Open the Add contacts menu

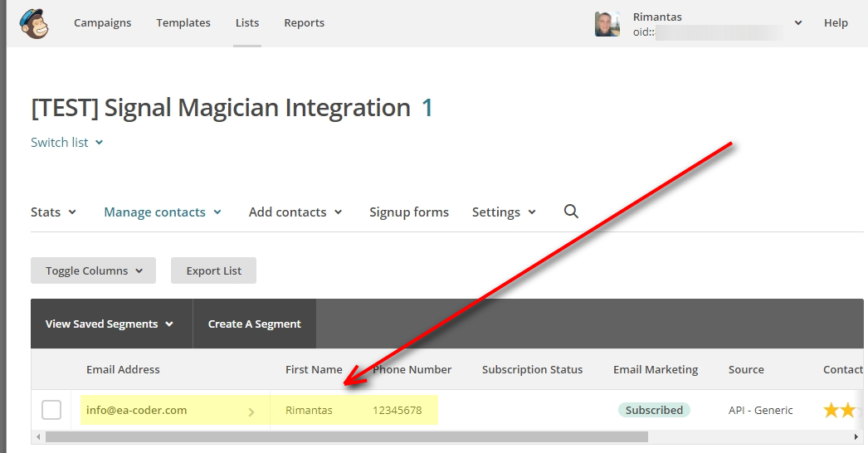(x=295, y=212)
